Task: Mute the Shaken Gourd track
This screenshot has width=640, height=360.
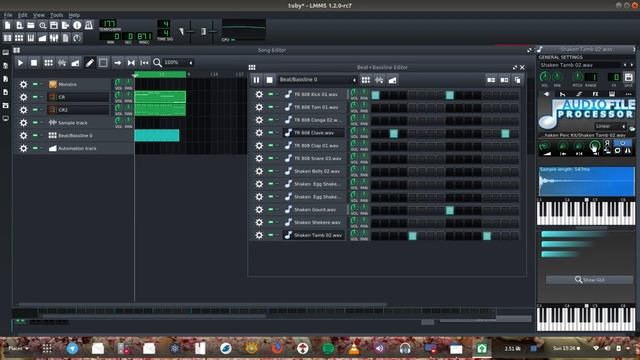Action: pos(271,209)
